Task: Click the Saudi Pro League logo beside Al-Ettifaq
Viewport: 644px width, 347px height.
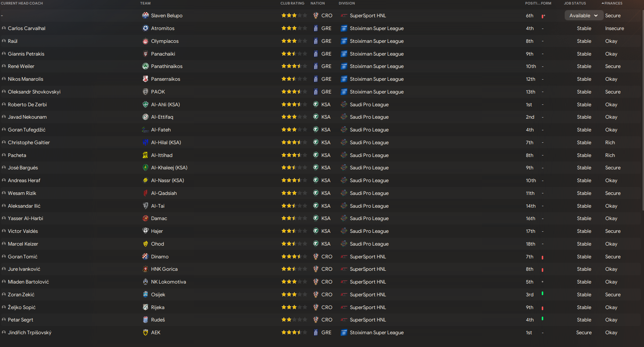Action: pyautogui.click(x=344, y=117)
